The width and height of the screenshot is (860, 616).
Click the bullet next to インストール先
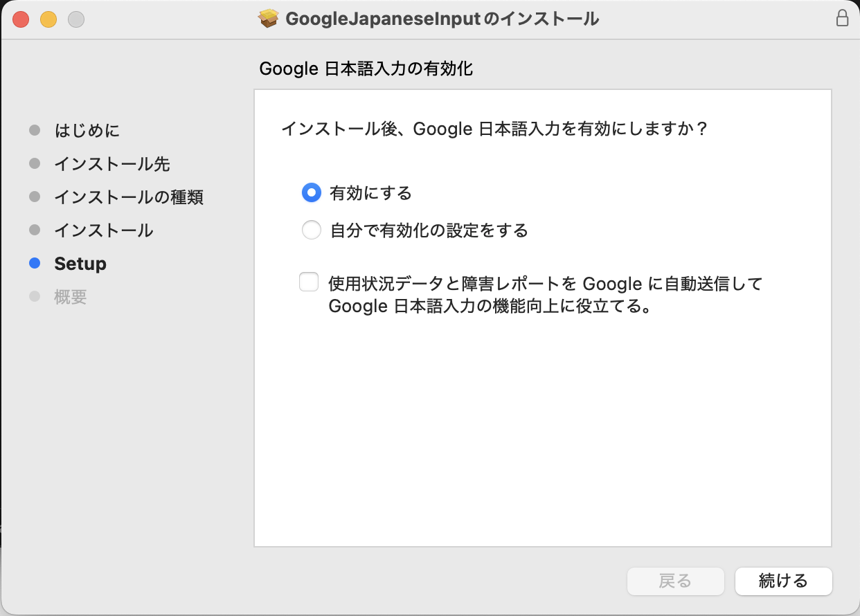(35, 164)
